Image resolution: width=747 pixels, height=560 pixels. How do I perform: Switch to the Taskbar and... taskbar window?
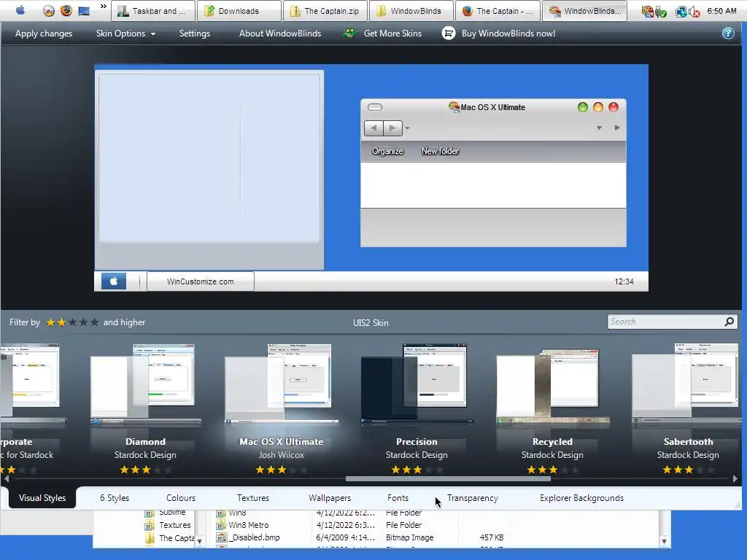153,11
